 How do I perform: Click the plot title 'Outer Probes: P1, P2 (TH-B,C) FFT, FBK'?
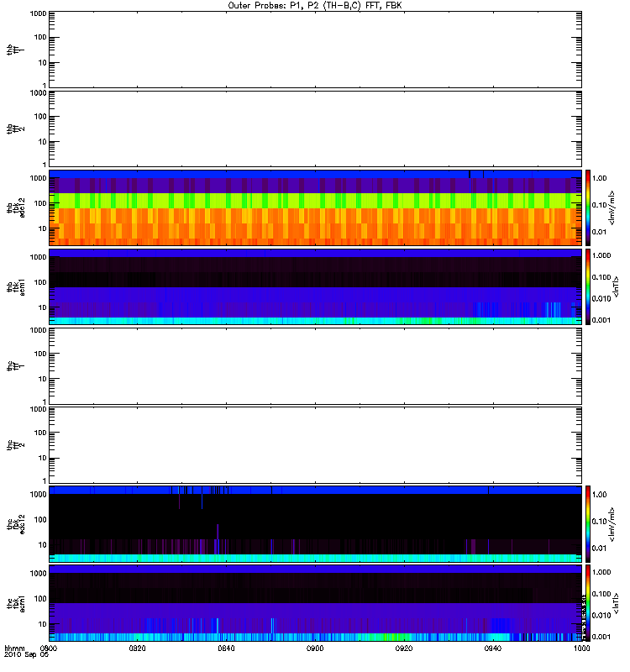315,5
